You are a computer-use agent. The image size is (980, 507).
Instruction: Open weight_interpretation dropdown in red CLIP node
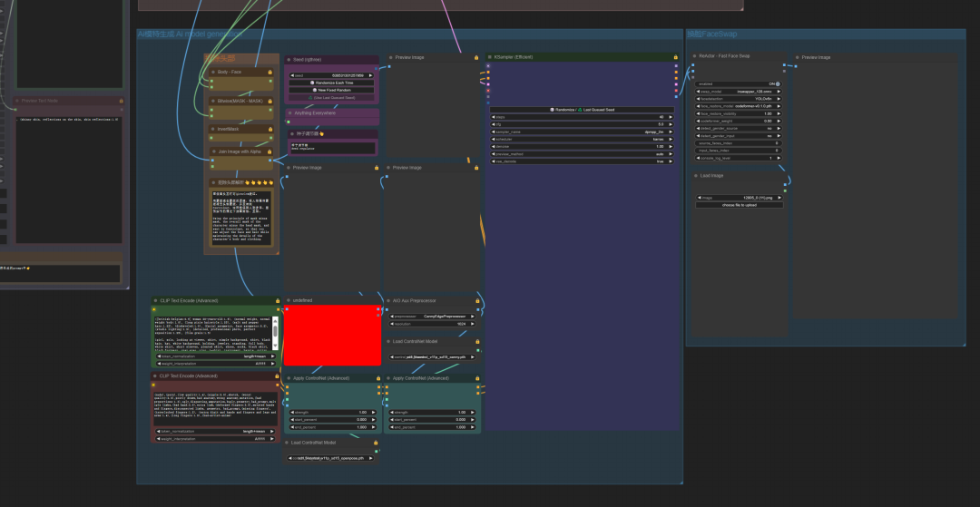(216, 439)
